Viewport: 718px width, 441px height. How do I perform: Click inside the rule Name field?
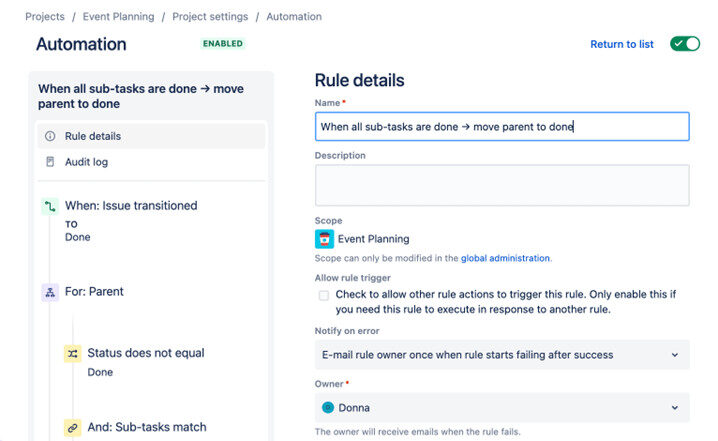click(501, 127)
